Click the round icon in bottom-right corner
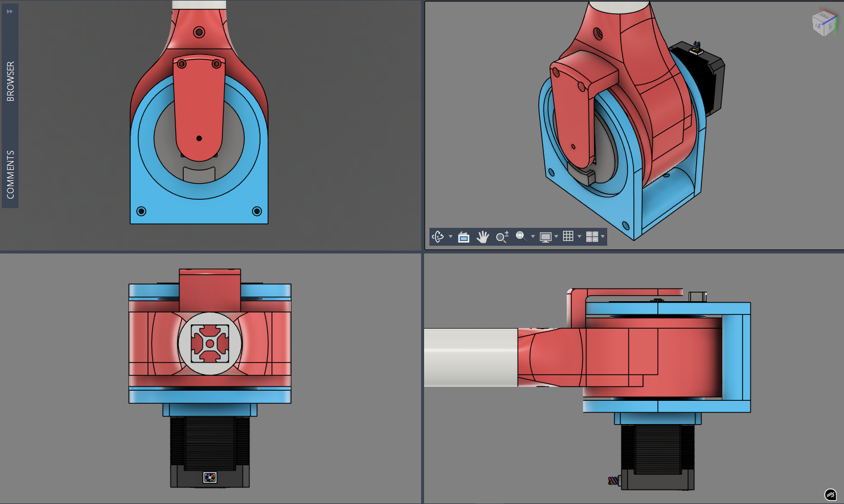This screenshot has height=504, width=844. tap(830, 494)
